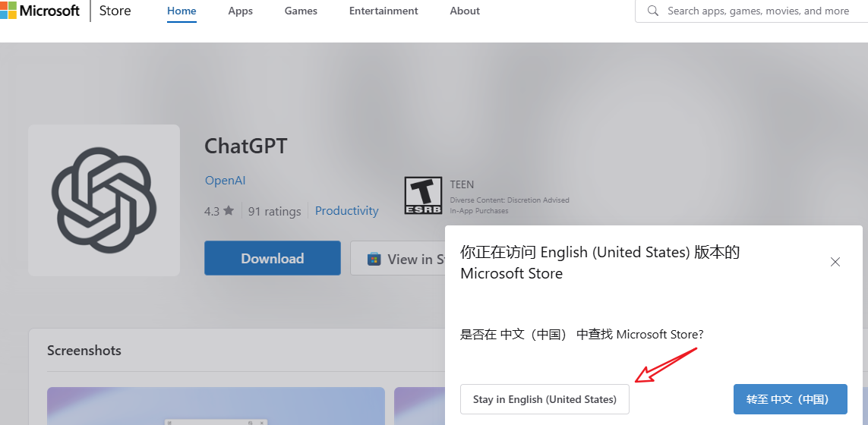Open the Entertainment tab
This screenshot has height=425, width=868.
coord(383,11)
